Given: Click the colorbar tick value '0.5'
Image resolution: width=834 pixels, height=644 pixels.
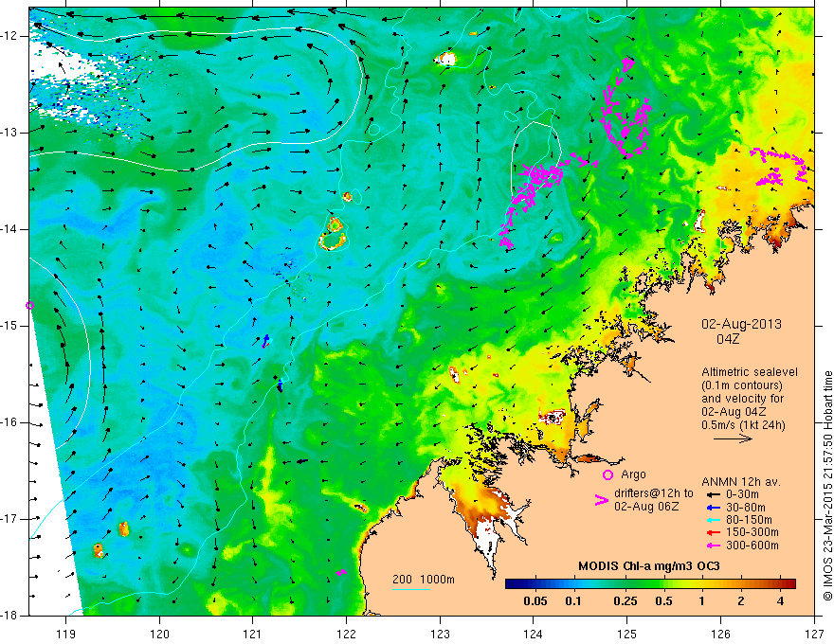Looking at the screenshot, I should (x=663, y=601).
